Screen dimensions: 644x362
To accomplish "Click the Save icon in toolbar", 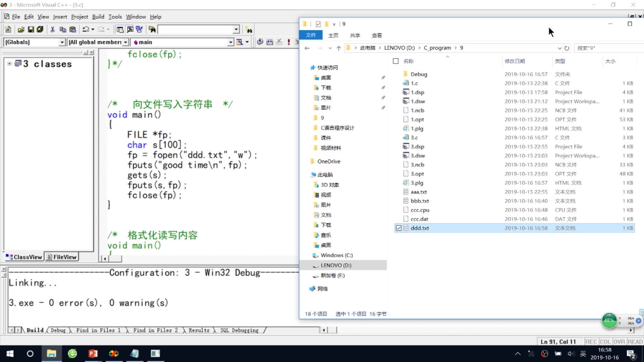I will [x=31, y=30].
